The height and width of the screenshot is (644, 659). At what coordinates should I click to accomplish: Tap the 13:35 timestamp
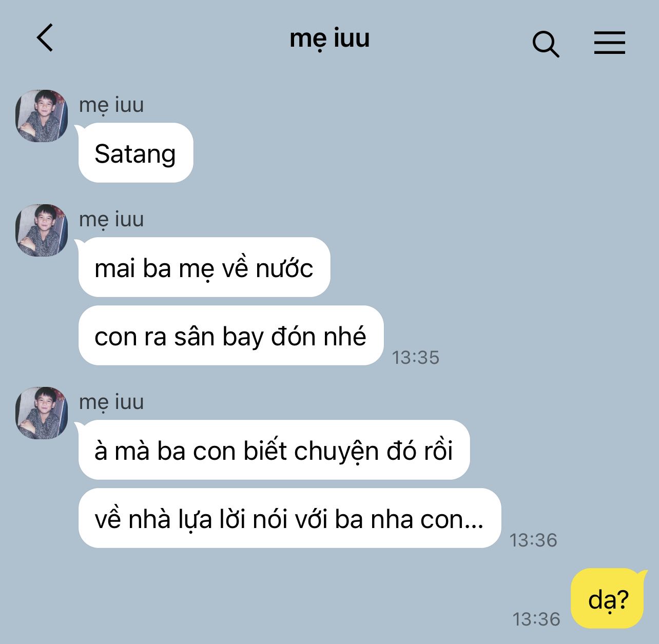(416, 357)
